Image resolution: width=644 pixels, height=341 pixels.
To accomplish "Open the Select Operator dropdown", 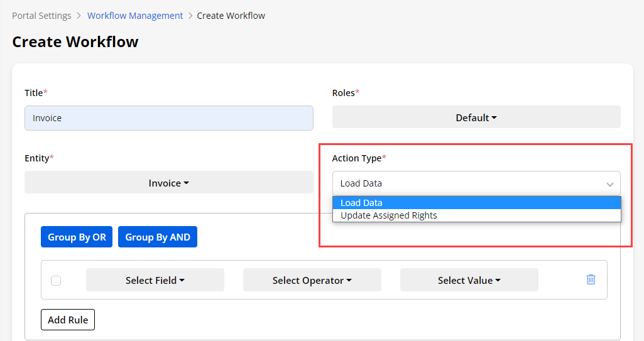I will tap(312, 281).
